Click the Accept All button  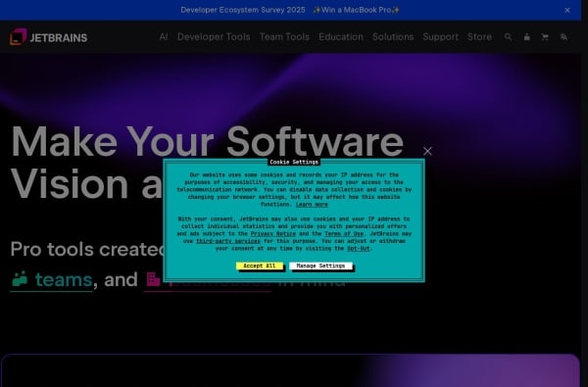[260, 266]
